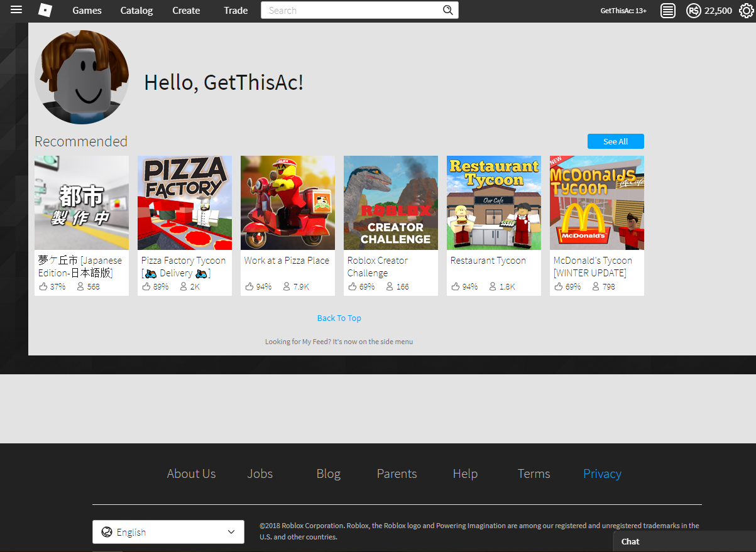The height and width of the screenshot is (552, 756).
Task: Click the 798 player count text
Action: [x=608, y=286]
